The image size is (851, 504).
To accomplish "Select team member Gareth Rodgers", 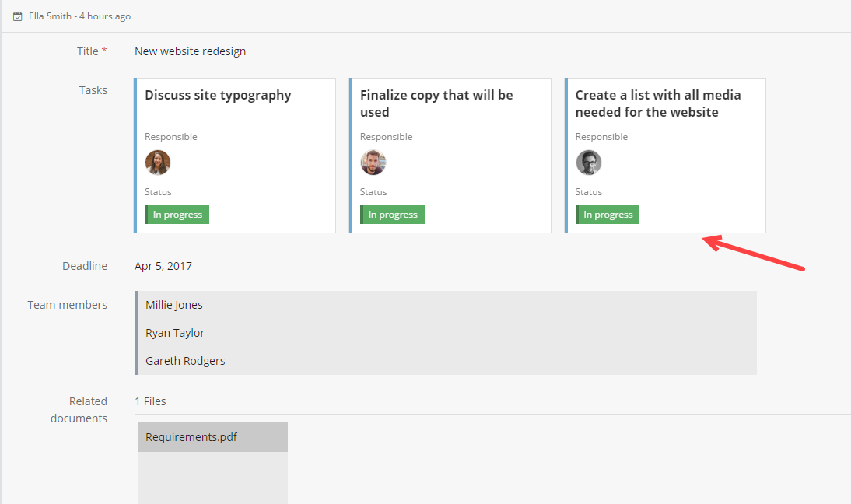I will [185, 361].
